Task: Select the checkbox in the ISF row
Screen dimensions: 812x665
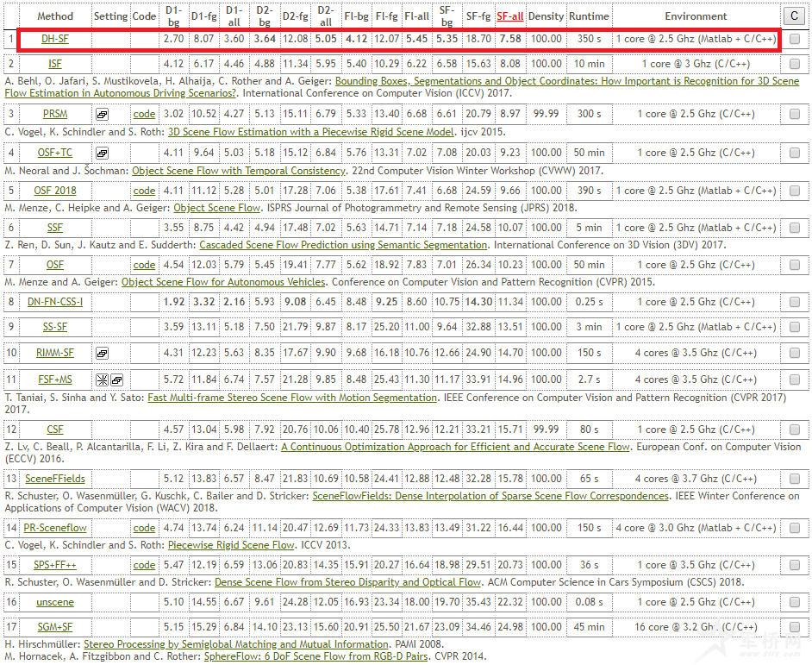Action: pos(794,64)
